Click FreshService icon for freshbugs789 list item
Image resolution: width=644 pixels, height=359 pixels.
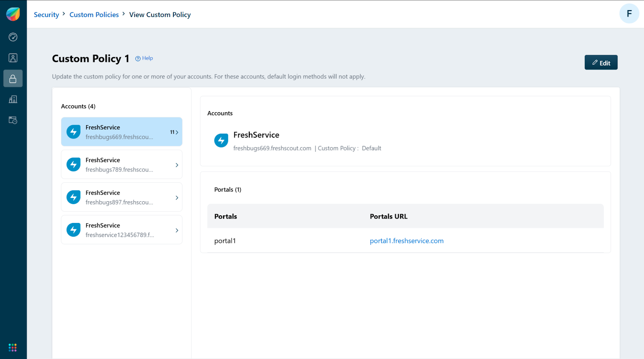[73, 164]
